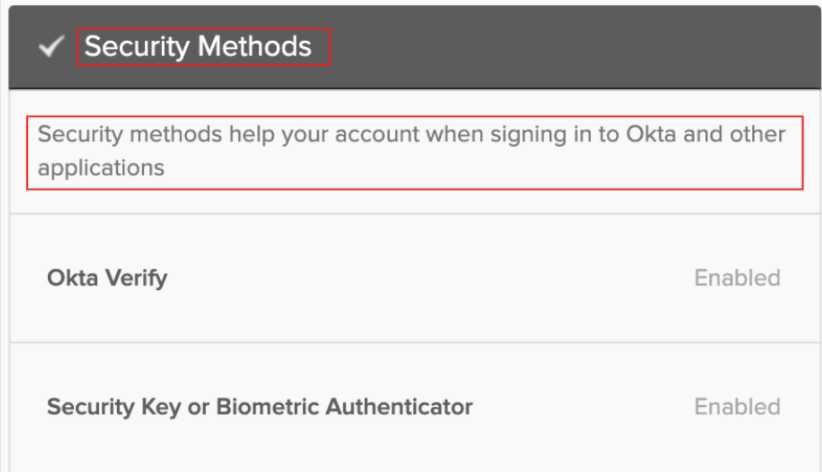Open the Okta Verify method
Viewport: 822px width, 472px height.
click(x=107, y=277)
